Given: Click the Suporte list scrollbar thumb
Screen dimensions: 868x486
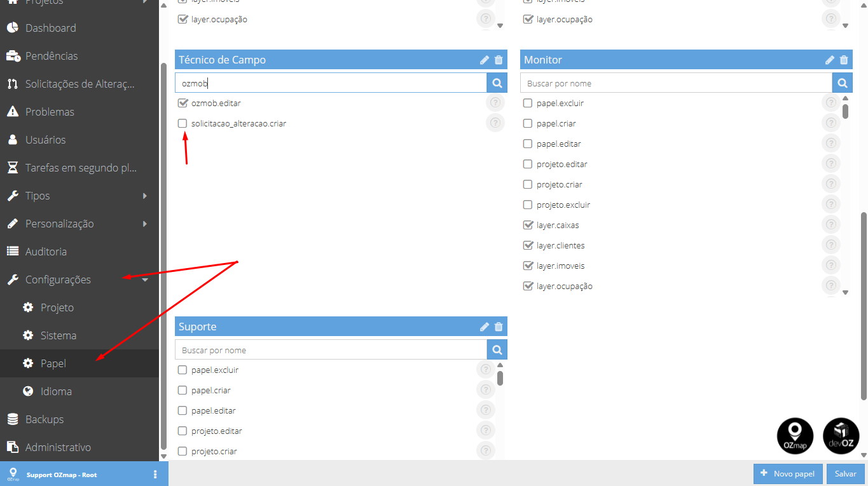Looking at the screenshot, I should tap(500, 378).
